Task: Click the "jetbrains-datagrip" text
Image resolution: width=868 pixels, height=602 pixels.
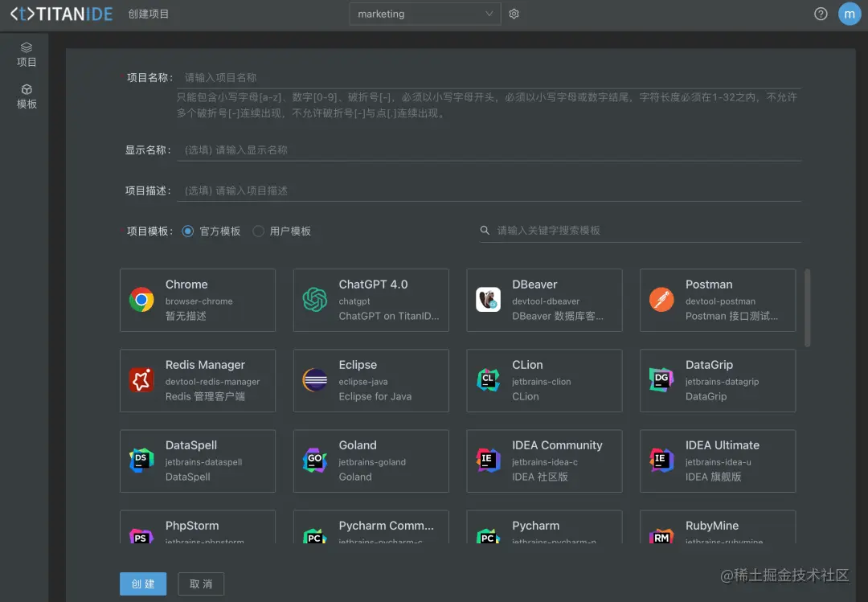Action: click(722, 382)
